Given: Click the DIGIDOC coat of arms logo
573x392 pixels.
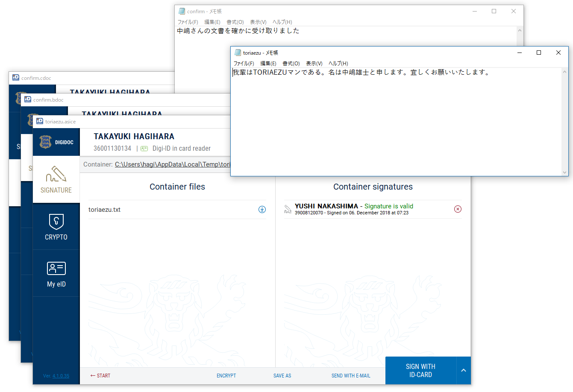Looking at the screenshot, I should [46, 142].
